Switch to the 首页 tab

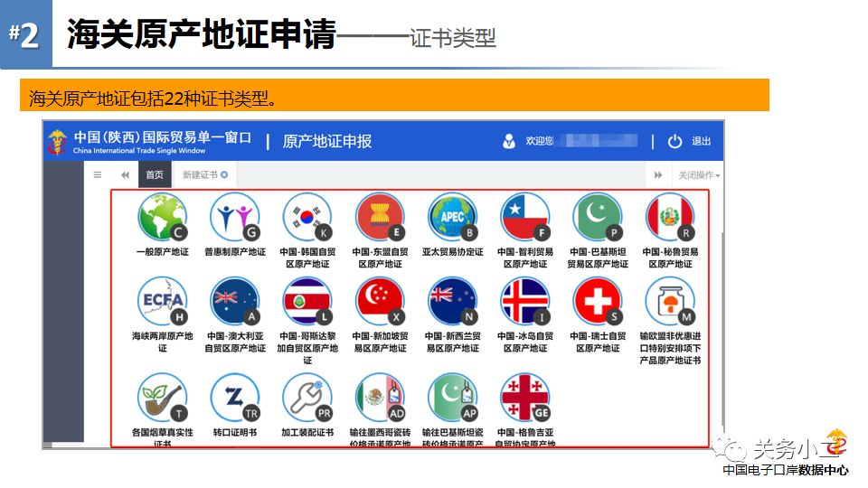coord(155,174)
